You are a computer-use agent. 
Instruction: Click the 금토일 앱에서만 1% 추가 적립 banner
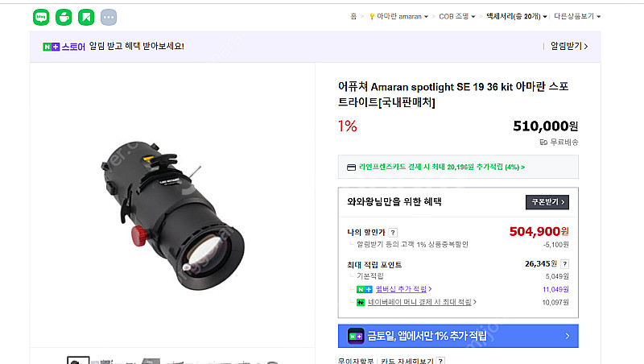tap(458, 336)
